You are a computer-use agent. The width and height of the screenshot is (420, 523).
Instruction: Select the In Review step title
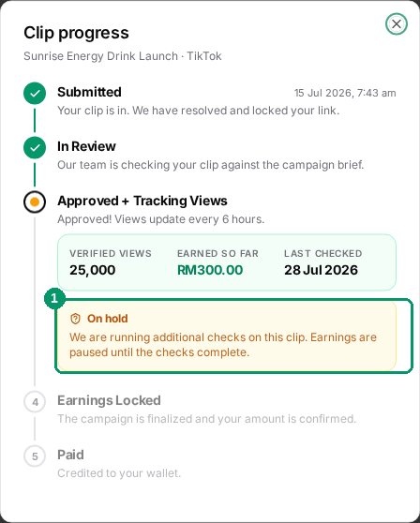click(86, 146)
